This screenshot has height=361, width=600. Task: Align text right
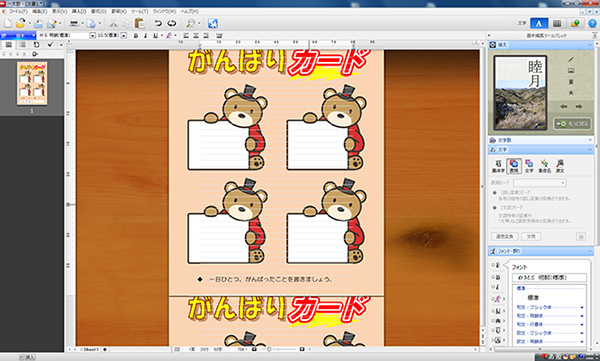click(x=206, y=36)
